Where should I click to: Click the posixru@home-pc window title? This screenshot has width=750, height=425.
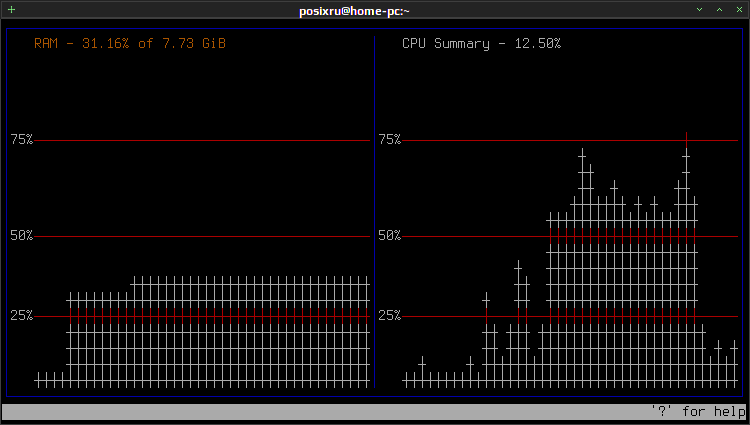[354, 11]
